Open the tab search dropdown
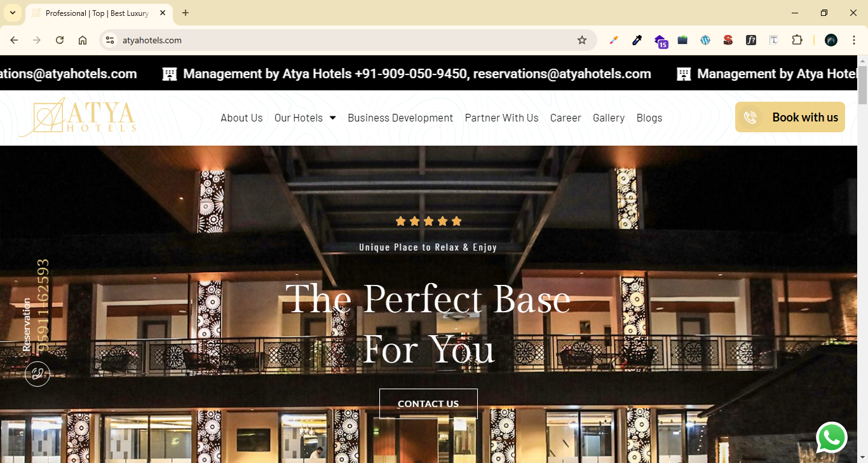 13,13
